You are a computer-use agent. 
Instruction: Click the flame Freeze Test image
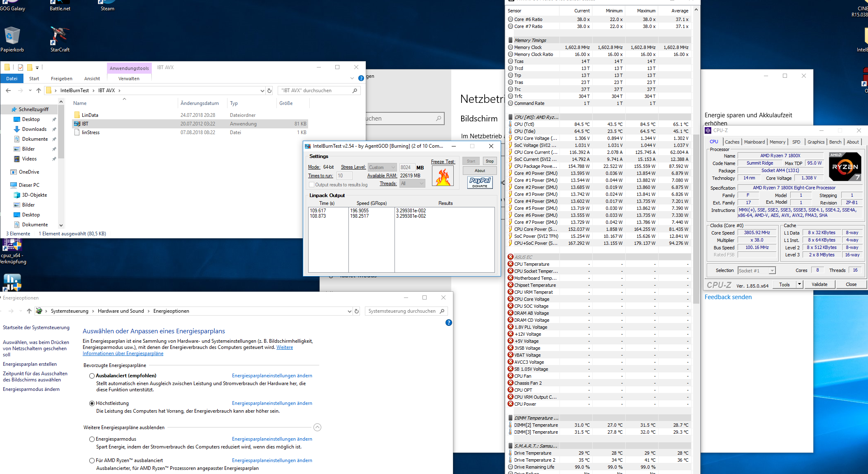pyautogui.click(x=443, y=176)
